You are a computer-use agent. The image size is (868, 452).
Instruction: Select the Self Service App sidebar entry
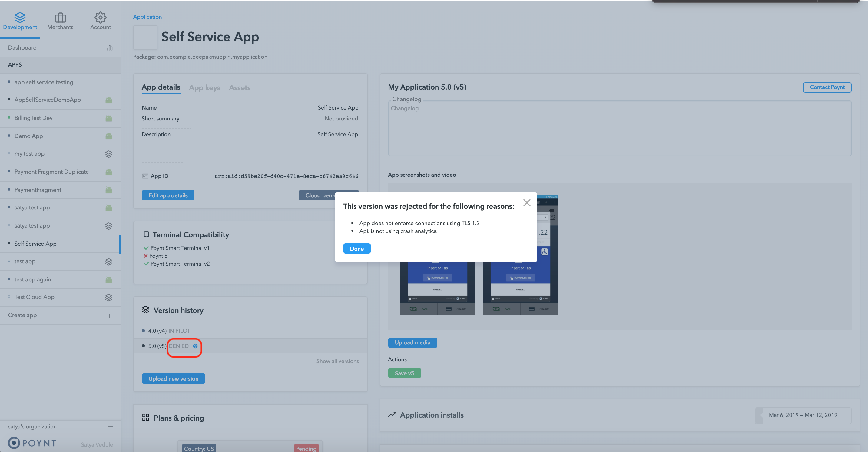[x=60, y=244]
